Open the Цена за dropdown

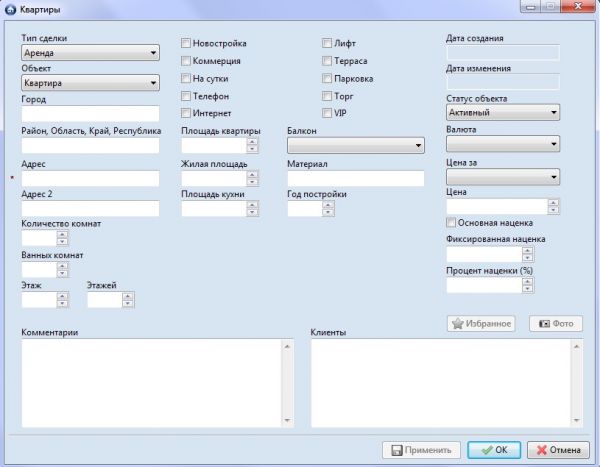point(503,177)
